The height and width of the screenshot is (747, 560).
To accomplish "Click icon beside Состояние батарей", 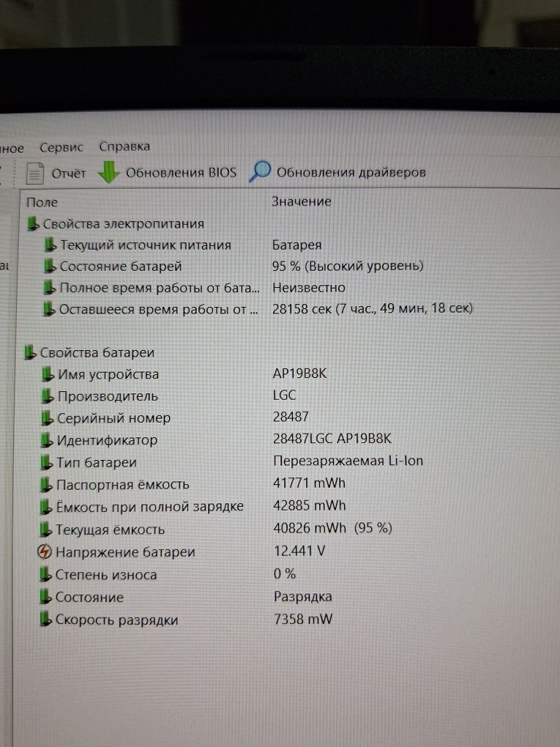I will click(50, 267).
